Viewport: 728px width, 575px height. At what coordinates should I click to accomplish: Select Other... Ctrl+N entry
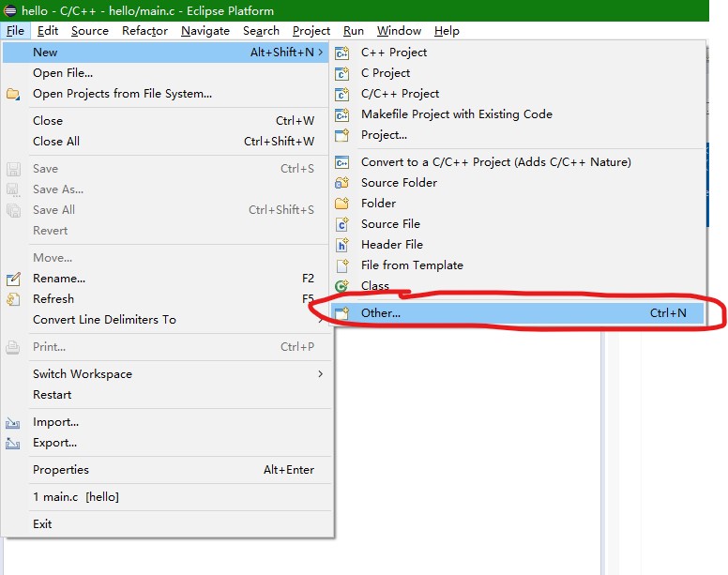pyautogui.click(x=517, y=313)
